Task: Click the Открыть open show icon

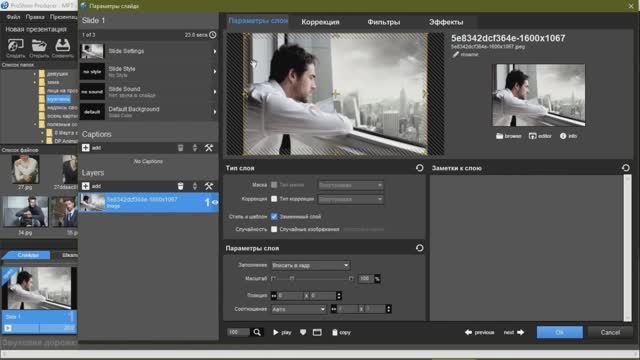Action: tap(39, 45)
